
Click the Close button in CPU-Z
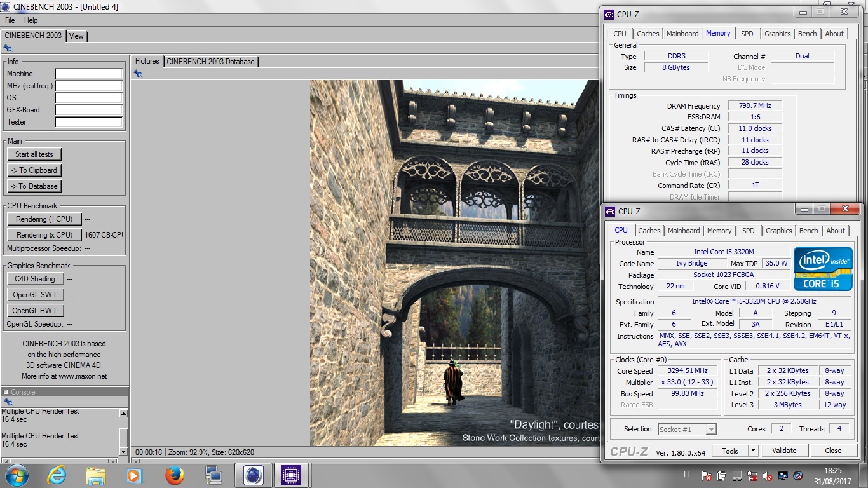point(833,451)
